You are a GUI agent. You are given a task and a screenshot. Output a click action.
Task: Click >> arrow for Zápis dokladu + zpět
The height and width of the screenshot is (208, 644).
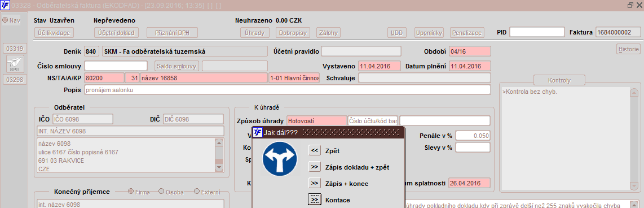pyautogui.click(x=315, y=167)
